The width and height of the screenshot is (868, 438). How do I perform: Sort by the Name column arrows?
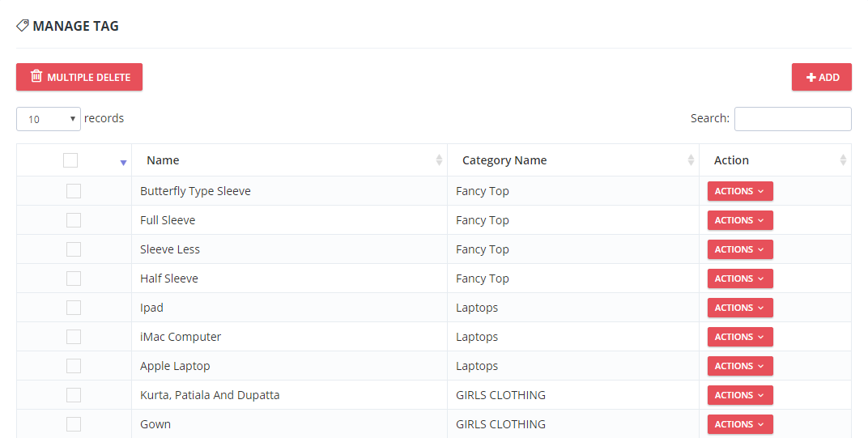pos(440,160)
